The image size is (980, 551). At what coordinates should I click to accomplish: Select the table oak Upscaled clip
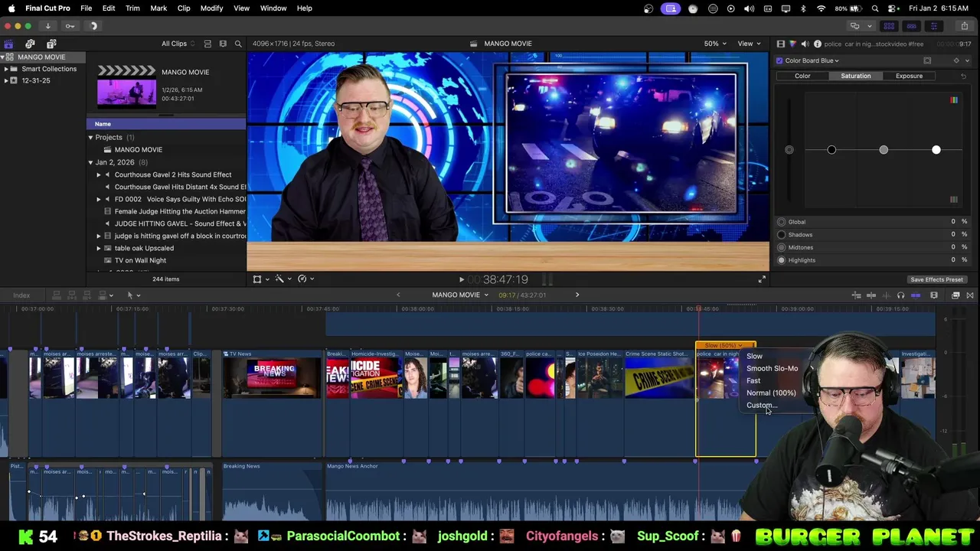pyautogui.click(x=144, y=248)
